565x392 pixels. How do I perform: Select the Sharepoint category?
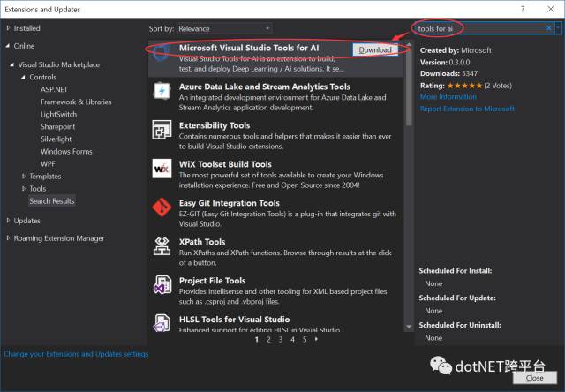tap(57, 127)
